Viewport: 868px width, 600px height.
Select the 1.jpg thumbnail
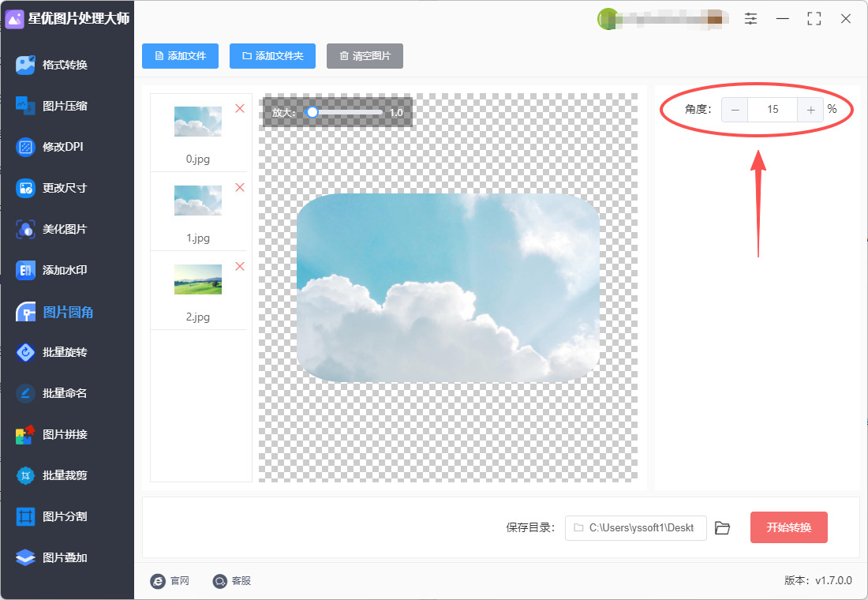coord(198,200)
